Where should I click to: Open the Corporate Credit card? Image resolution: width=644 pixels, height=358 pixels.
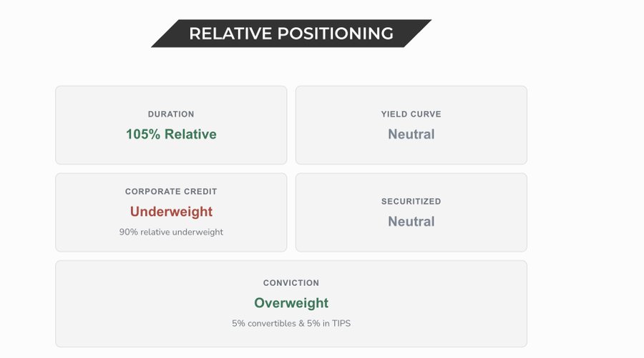pyautogui.click(x=171, y=212)
